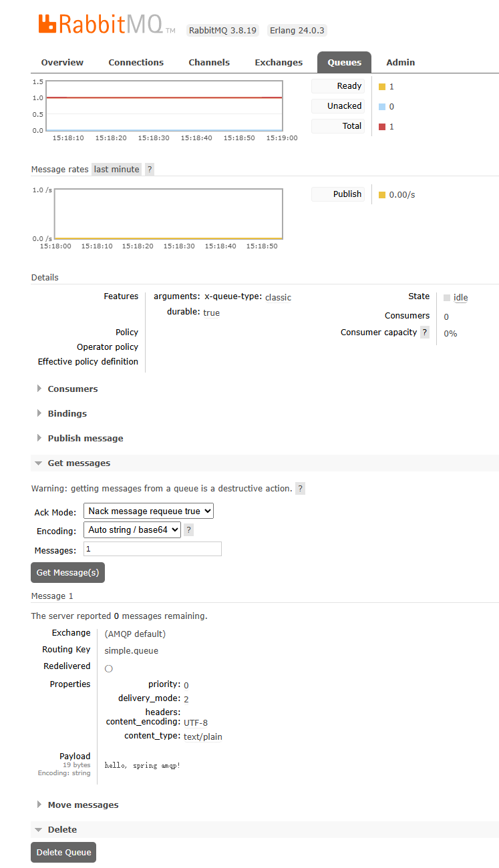Click the Ready yellow color swatch
Screen dimensions: 499x868
coord(382,87)
